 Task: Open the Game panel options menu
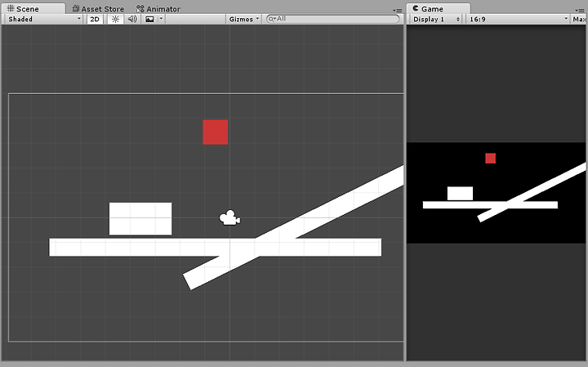(580, 11)
